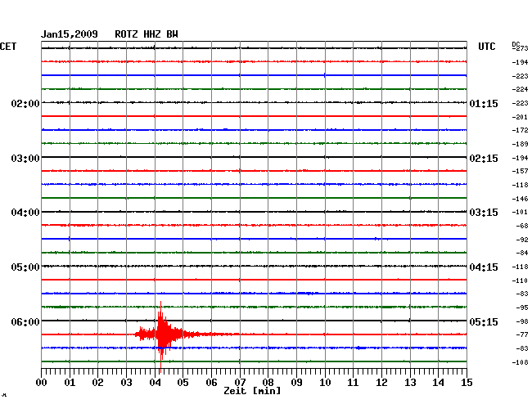
Task: Select the 06:00 CET time label
Action: (x=25, y=321)
